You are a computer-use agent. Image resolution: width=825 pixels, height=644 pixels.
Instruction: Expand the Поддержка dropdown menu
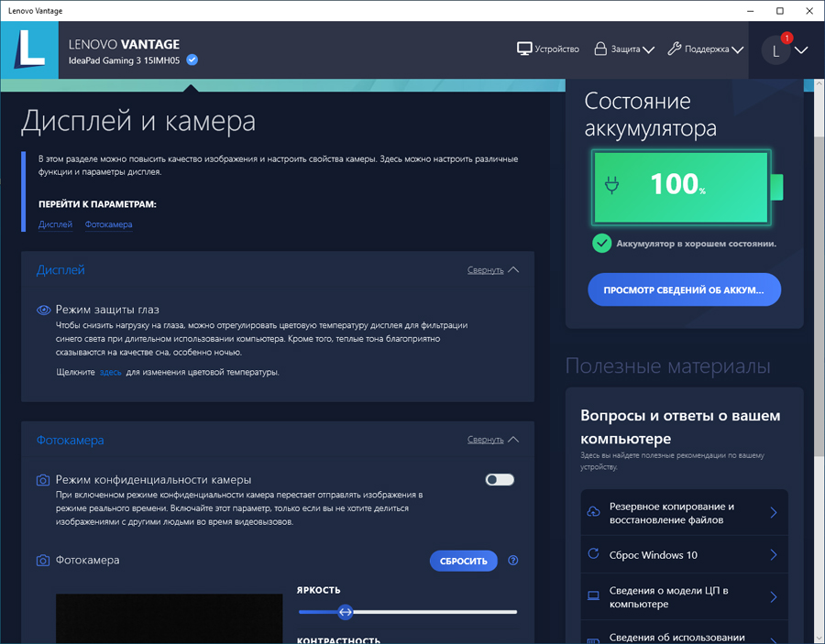click(738, 50)
